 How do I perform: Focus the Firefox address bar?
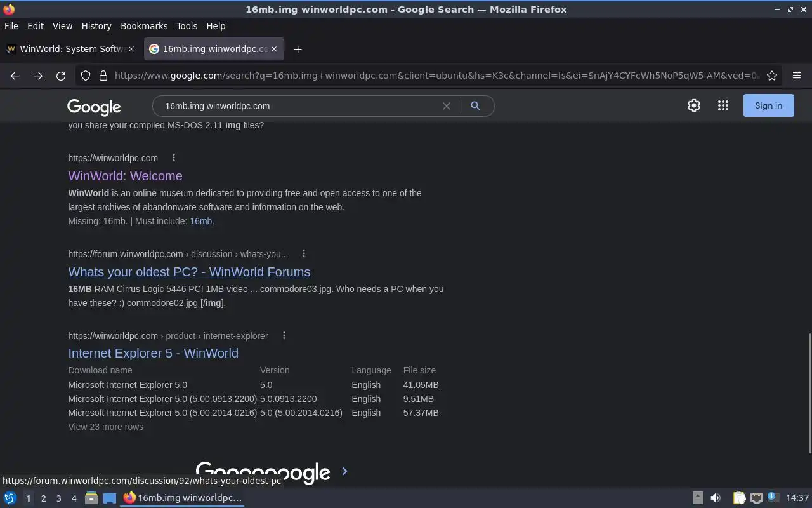pos(438,76)
